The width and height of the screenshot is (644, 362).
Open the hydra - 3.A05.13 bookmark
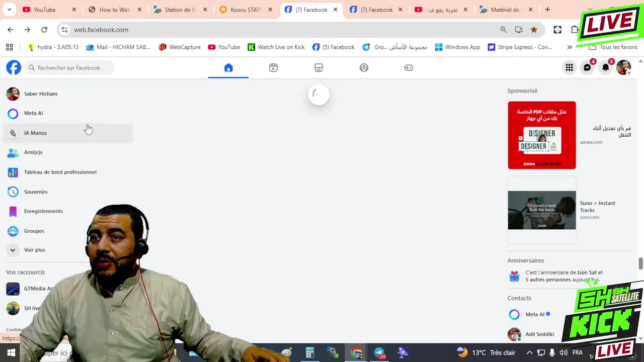coord(53,47)
